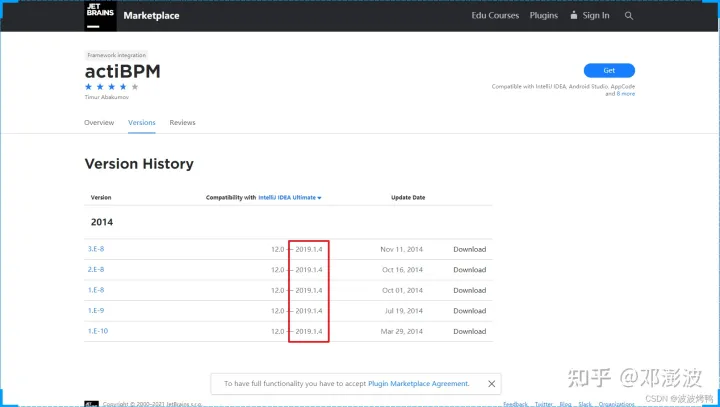The width and height of the screenshot is (720, 407).
Task: Download the Mar 29, 2014 version
Action: 469,332
